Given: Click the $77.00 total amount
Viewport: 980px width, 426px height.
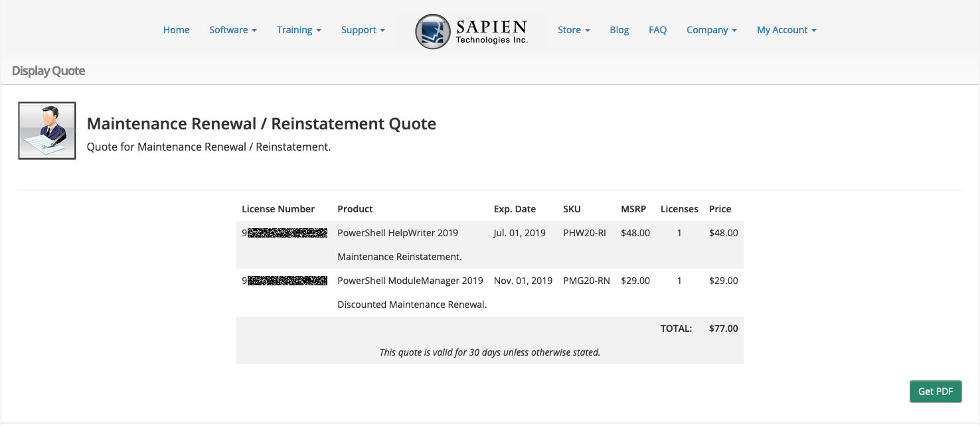Looking at the screenshot, I should coord(723,328).
